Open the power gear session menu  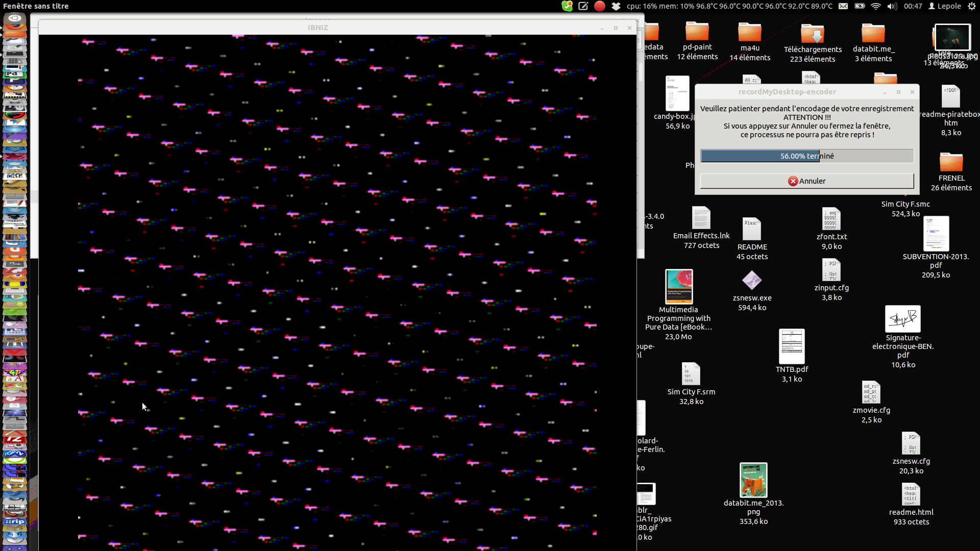[971, 6]
